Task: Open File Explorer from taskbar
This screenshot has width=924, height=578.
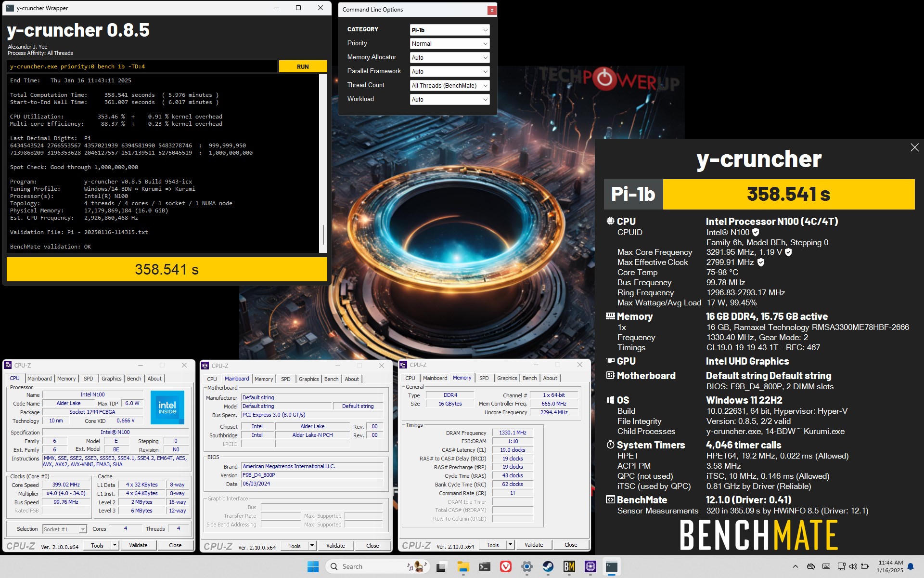Action: [463, 567]
